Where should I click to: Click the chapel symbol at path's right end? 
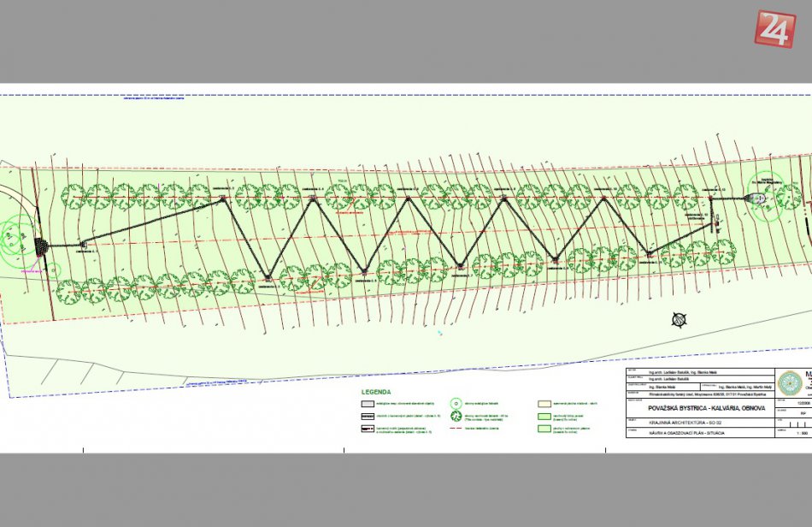(x=758, y=198)
